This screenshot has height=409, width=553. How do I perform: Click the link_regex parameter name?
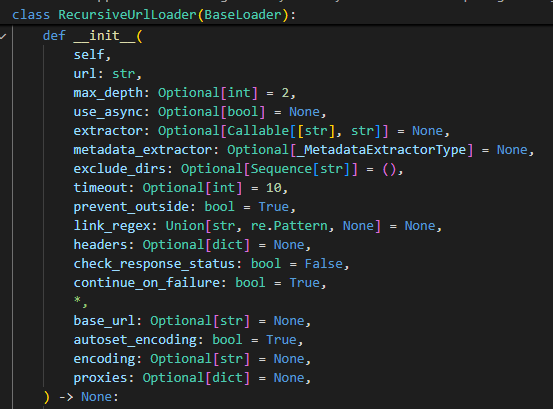point(112,226)
